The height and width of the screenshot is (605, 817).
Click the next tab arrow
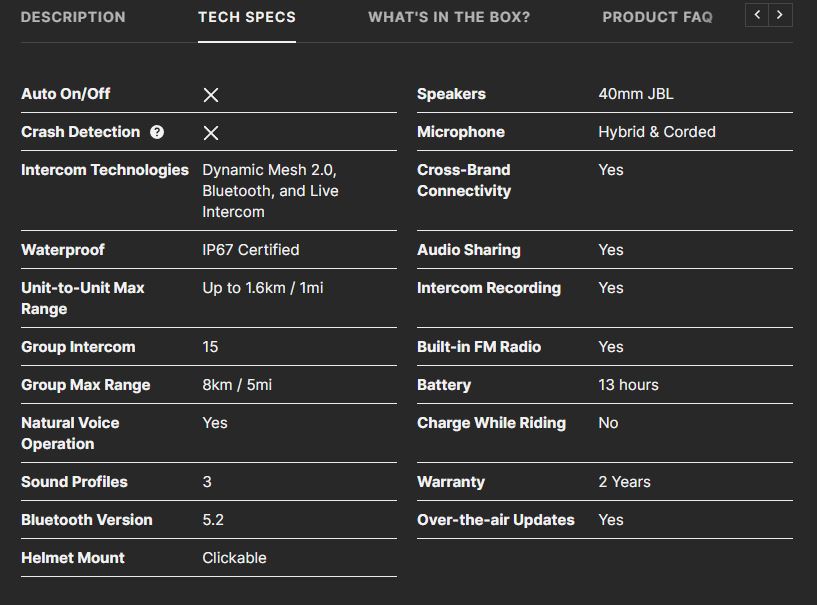coord(780,15)
